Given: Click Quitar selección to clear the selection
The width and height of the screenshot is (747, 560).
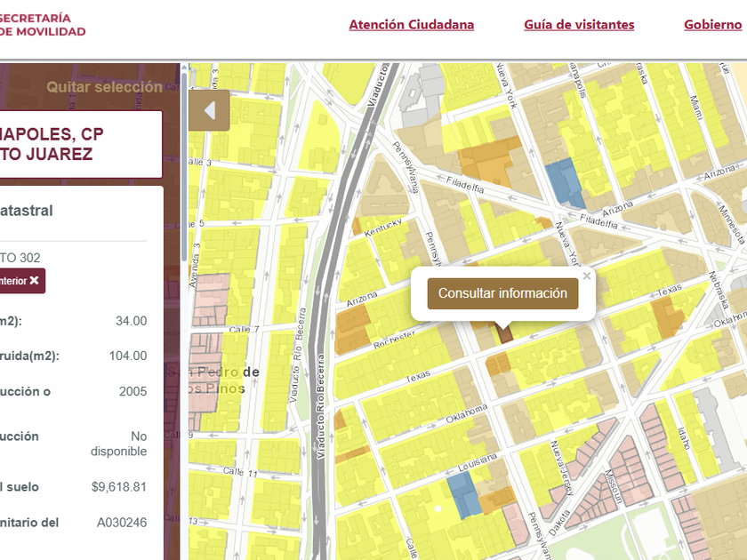Looking at the screenshot, I should click(104, 87).
